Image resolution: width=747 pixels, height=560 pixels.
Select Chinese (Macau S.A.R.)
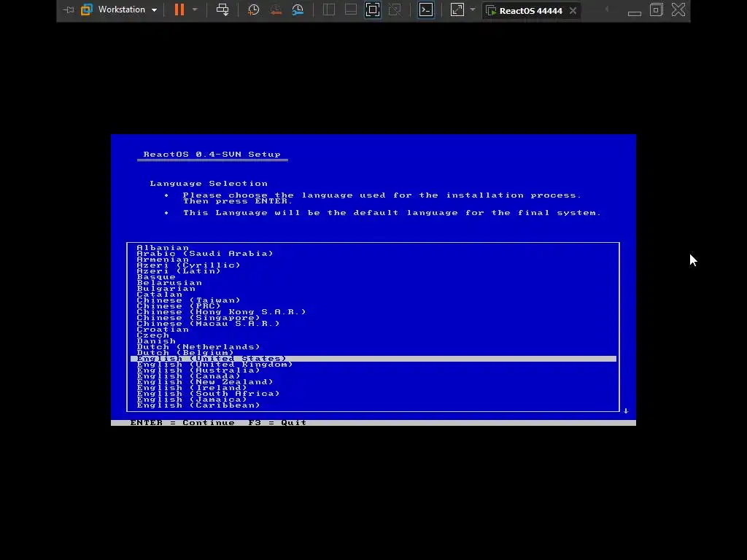click(x=208, y=323)
